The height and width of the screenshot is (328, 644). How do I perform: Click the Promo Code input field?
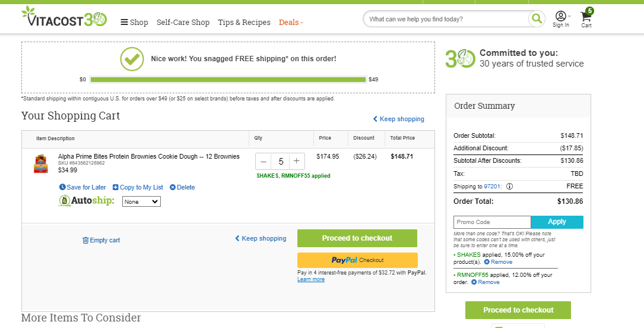[492, 222]
